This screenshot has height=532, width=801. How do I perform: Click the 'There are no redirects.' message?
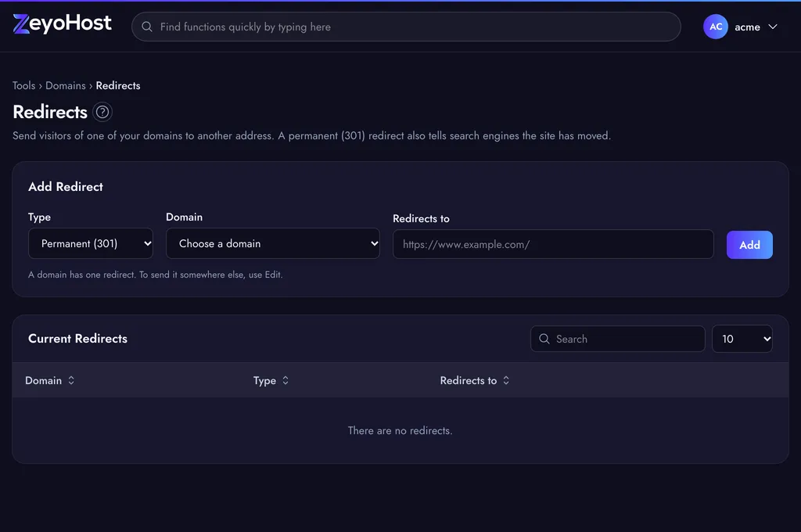tap(400, 430)
